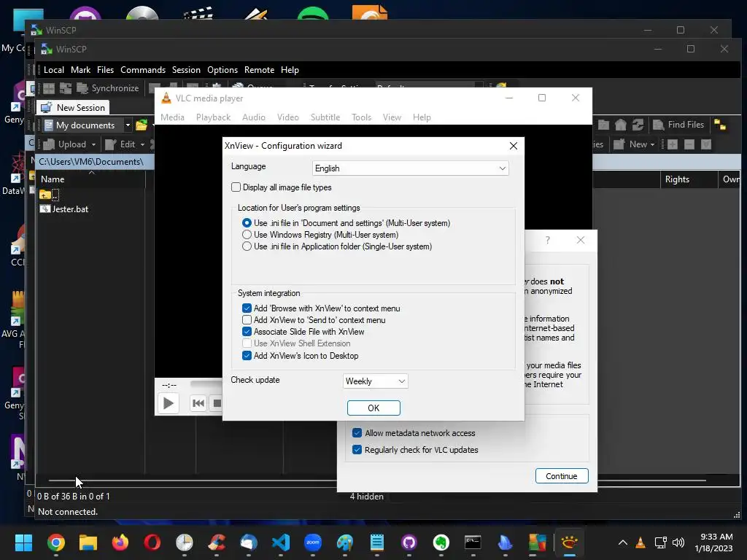Select 'Use Windows Registry' radio option

247,235
